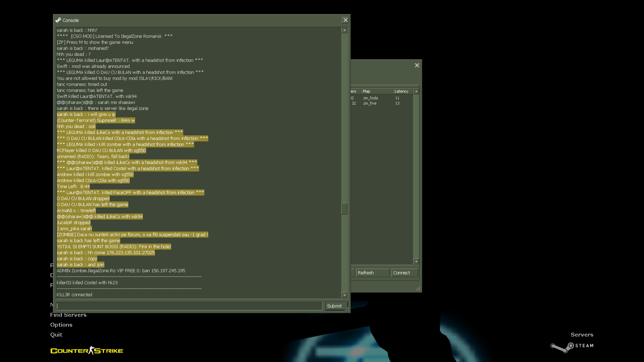Sort servers by the Map column

[377, 91]
